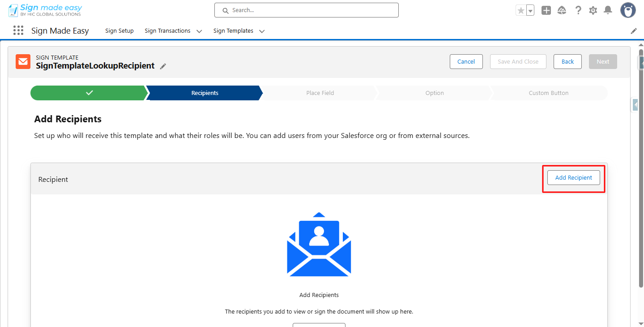Open the Sign Setup tab
The width and height of the screenshot is (644, 327).
tap(119, 31)
